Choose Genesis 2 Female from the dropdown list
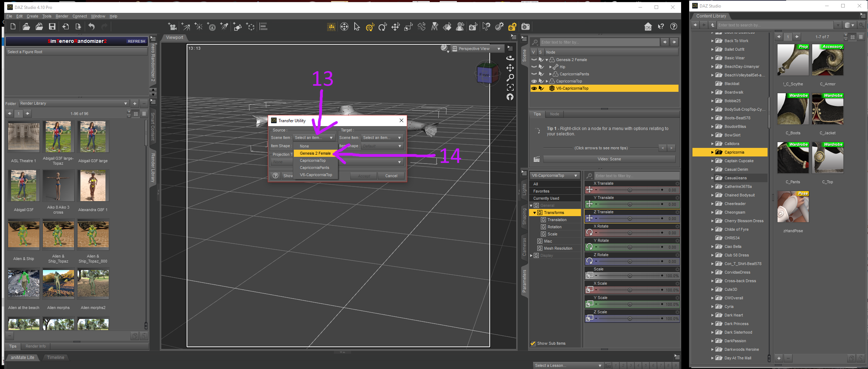Image resolution: width=868 pixels, height=369 pixels. (315, 153)
